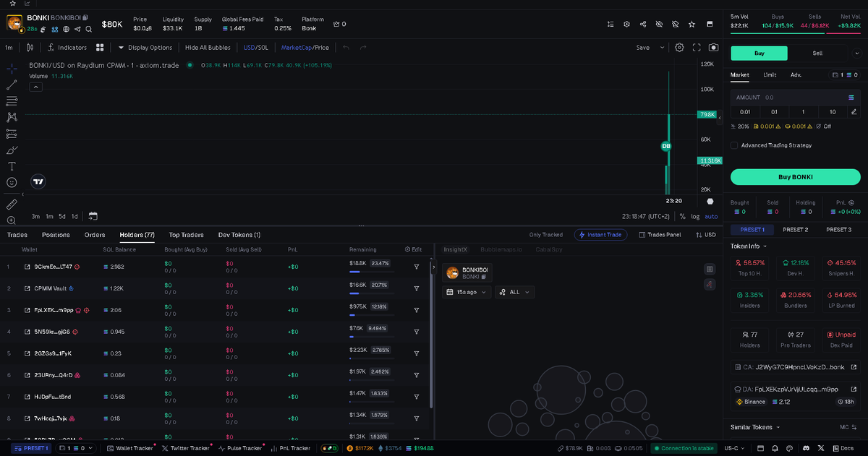Open the Trades Panel
868x456 pixels.
660,235
